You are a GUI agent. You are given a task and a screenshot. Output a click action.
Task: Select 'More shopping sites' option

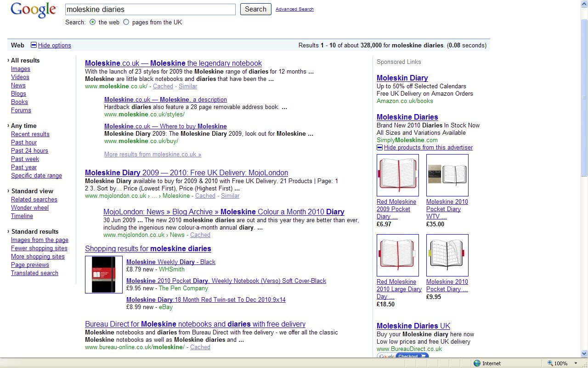click(x=38, y=257)
